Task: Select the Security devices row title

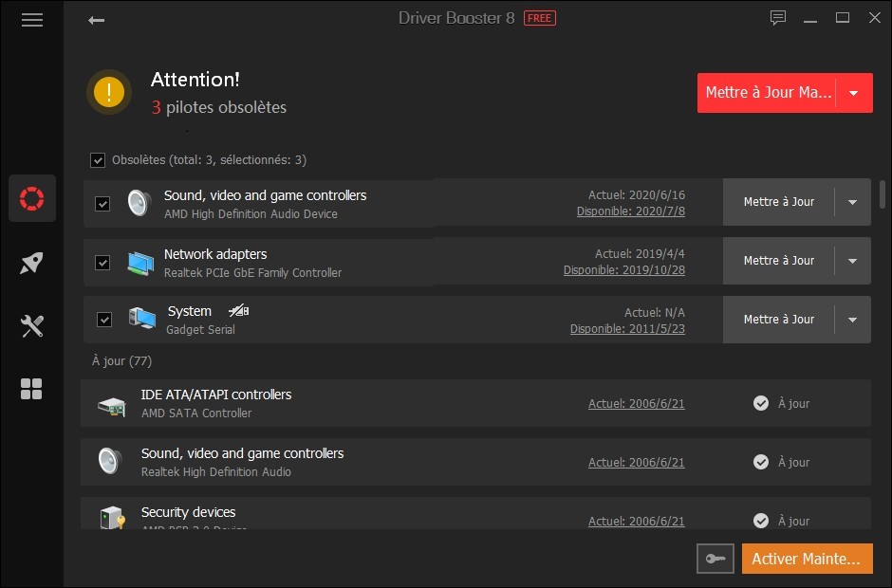Action: (188, 512)
